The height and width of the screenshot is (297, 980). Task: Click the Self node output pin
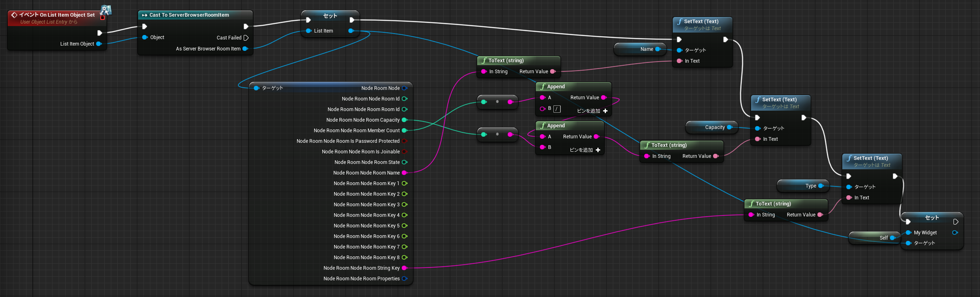click(892, 238)
